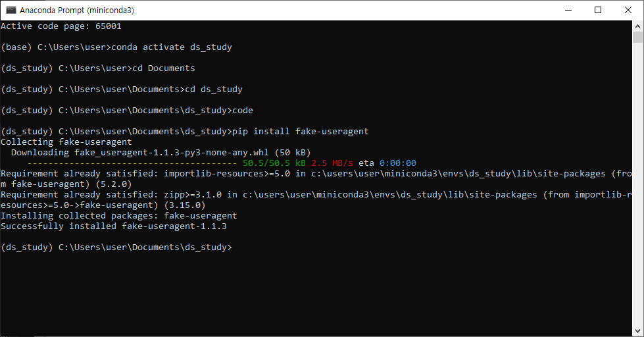644x337 pixels.
Task: Click 'Collecting fake-useragent' output line
Action: pyautogui.click(x=66, y=142)
